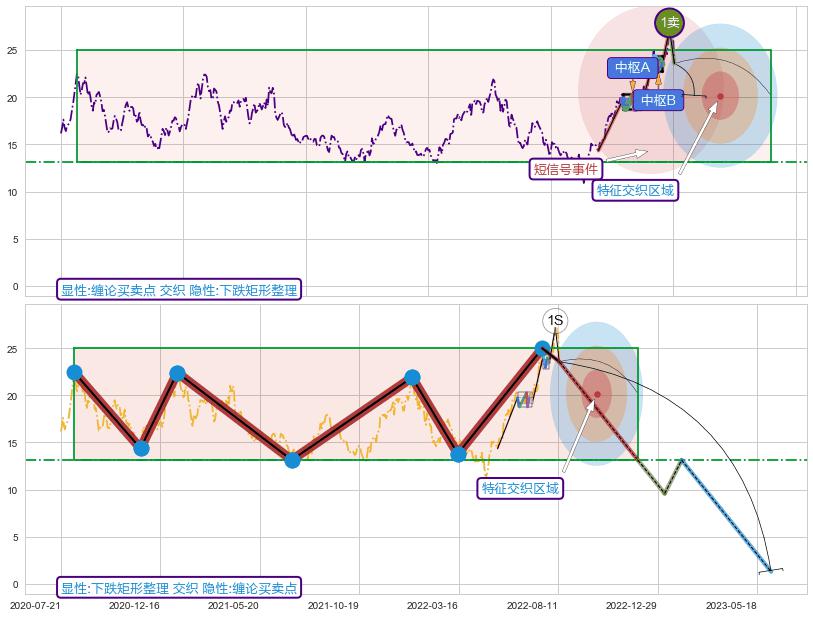This screenshot has height=617, width=813.
Task: Select the '中枢B' blue label
Action: coord(657,100)
